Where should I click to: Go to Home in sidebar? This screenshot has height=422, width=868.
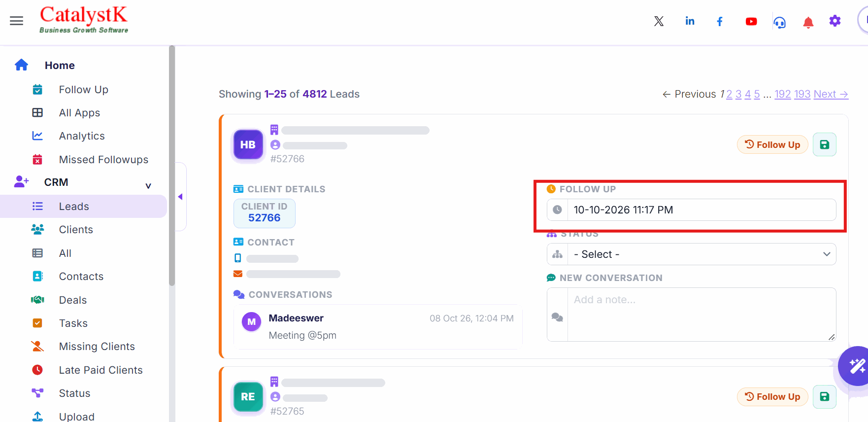point(60,65)
